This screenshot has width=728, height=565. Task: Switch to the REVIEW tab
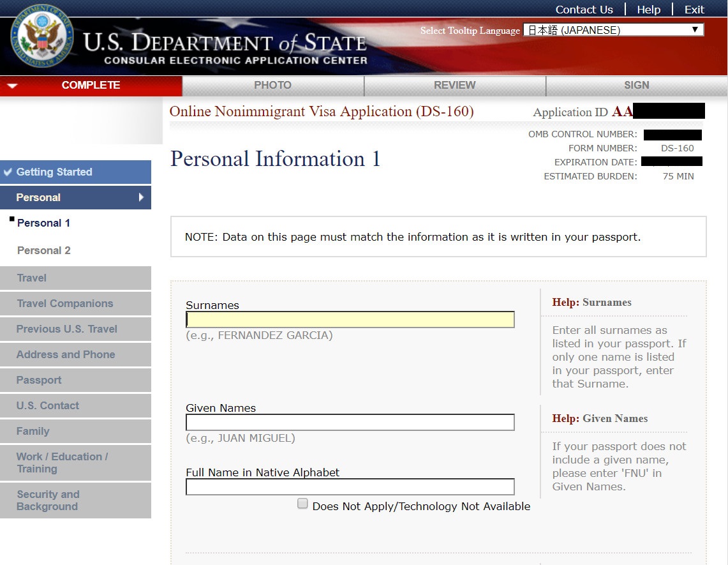(454, 86)
